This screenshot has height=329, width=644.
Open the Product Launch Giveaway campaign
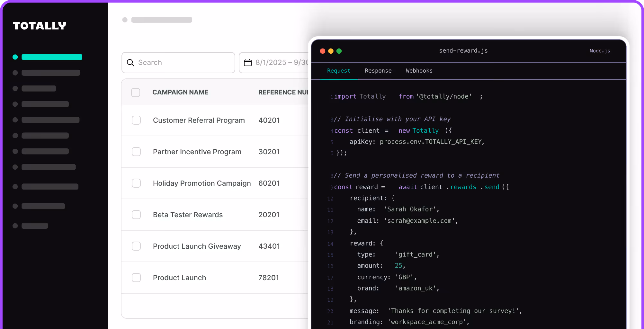point(197,246)
